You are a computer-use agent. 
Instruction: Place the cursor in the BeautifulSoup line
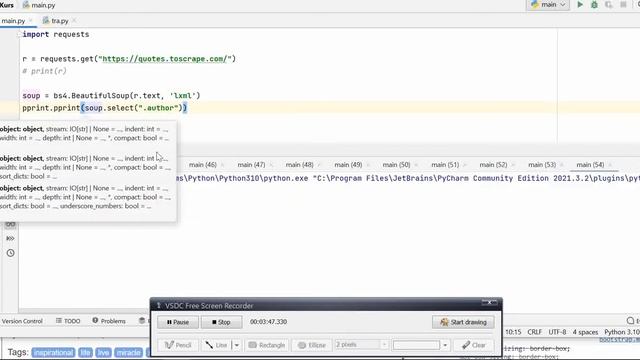[x=111, y=96]
